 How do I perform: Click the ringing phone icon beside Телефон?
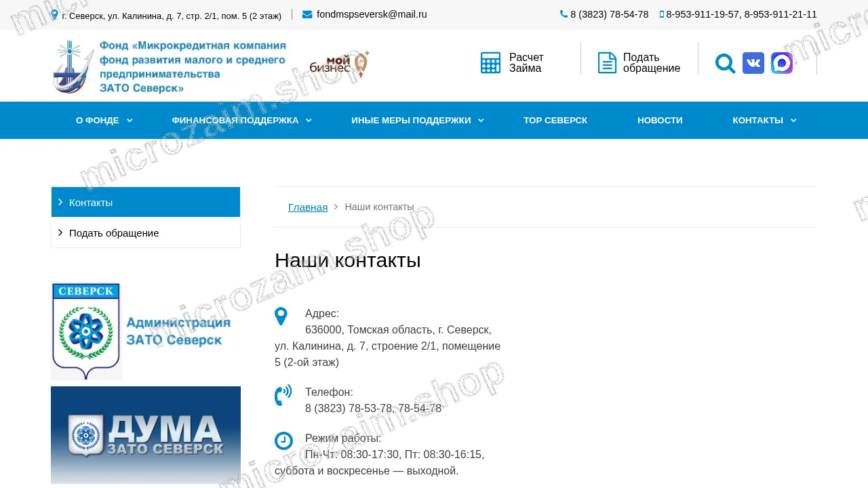click(283, 395)
